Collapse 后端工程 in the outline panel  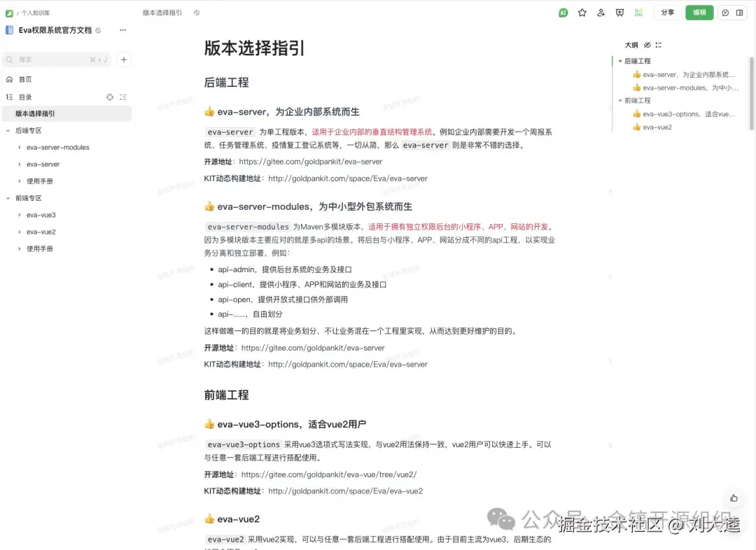point(620,61)
